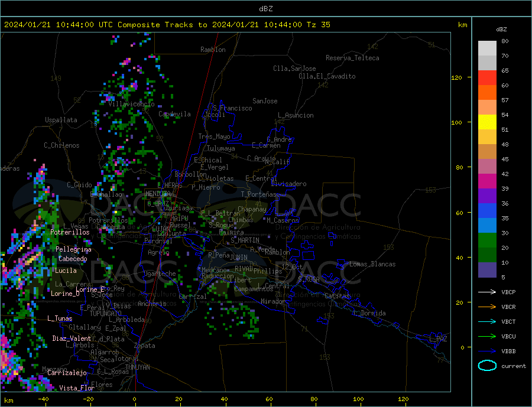Click the 'Vista_Flor' map label

[77, 388]
